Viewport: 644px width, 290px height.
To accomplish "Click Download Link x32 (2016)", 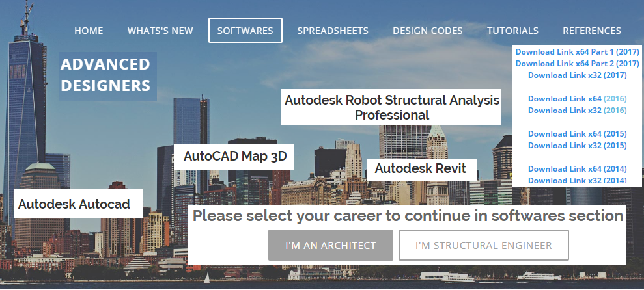I will (578, 111).
